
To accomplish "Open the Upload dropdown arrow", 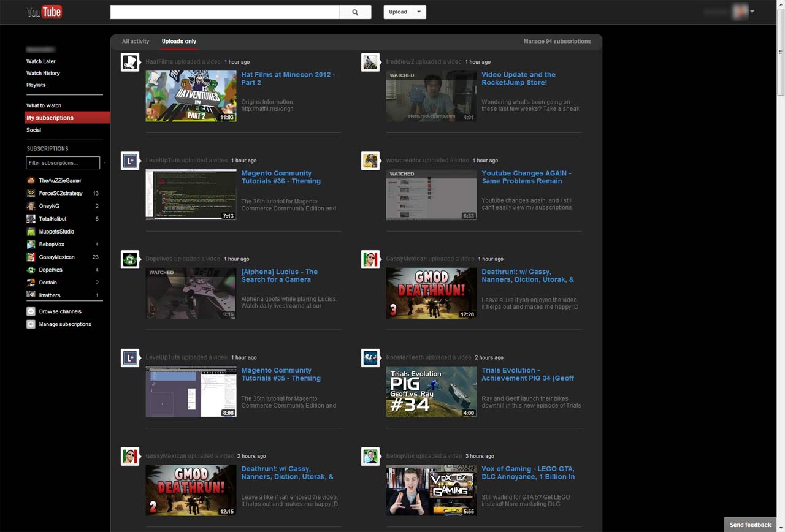I will (419, 12).
